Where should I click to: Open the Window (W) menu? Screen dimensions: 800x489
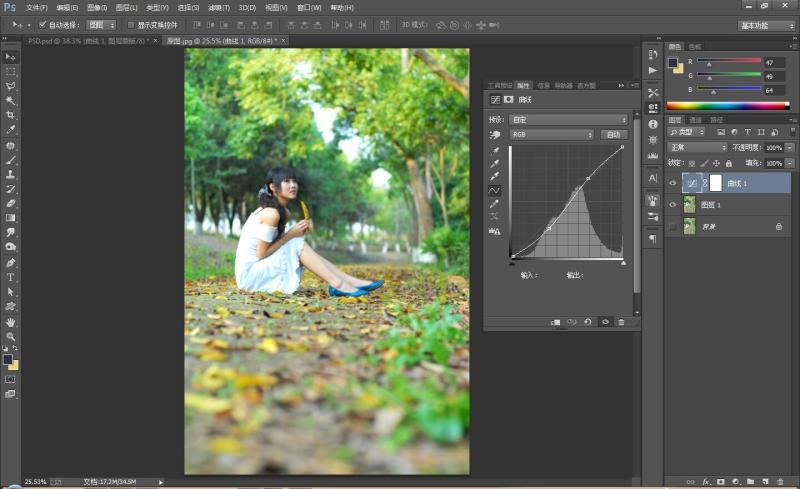point(309,8)
